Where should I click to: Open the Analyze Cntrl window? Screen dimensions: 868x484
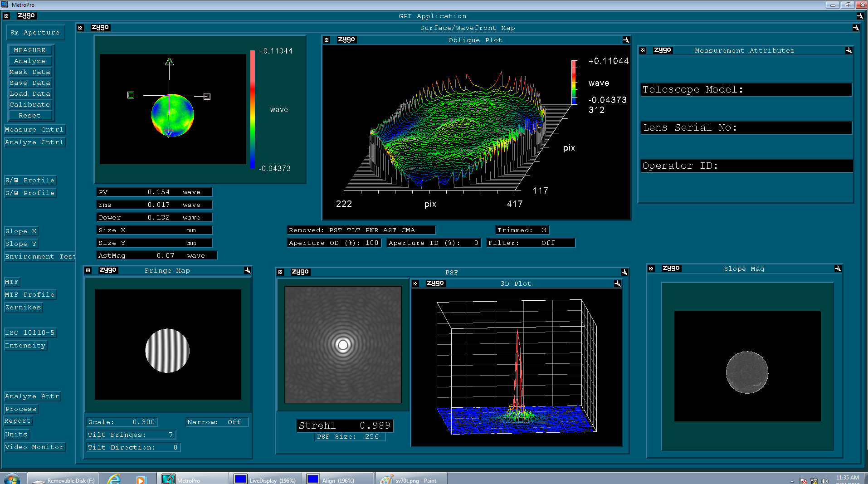34,142
